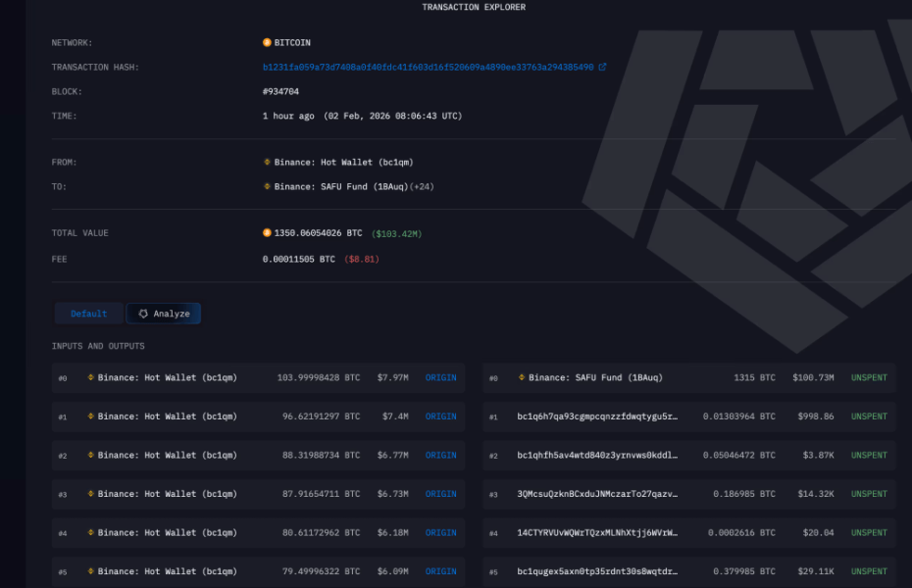The width and height of the screenshot is (912, 588).
Task: Click UNSPENT status for 1315 BTC output
Action: point(869,377)
